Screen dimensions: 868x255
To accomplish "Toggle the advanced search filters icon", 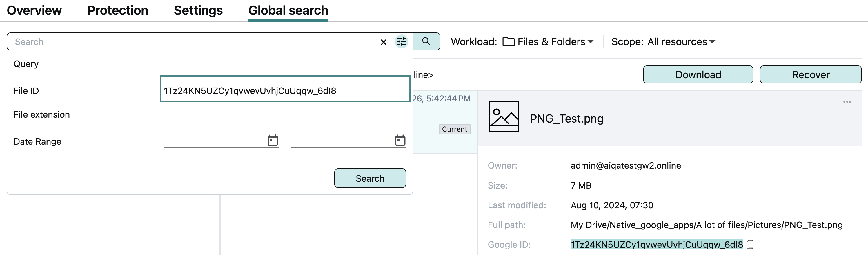I will point(401,42).
